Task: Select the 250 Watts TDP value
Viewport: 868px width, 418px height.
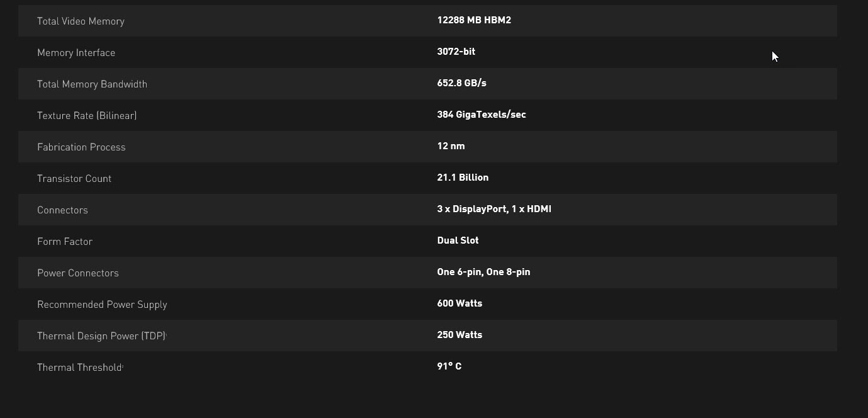Action: tap(459, 335)
